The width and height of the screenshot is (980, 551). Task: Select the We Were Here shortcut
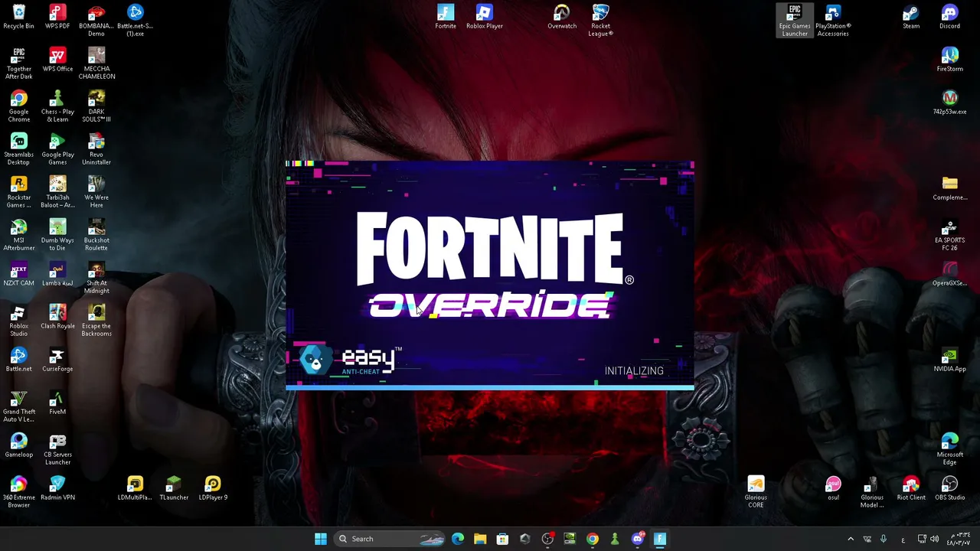coord(96,192)
